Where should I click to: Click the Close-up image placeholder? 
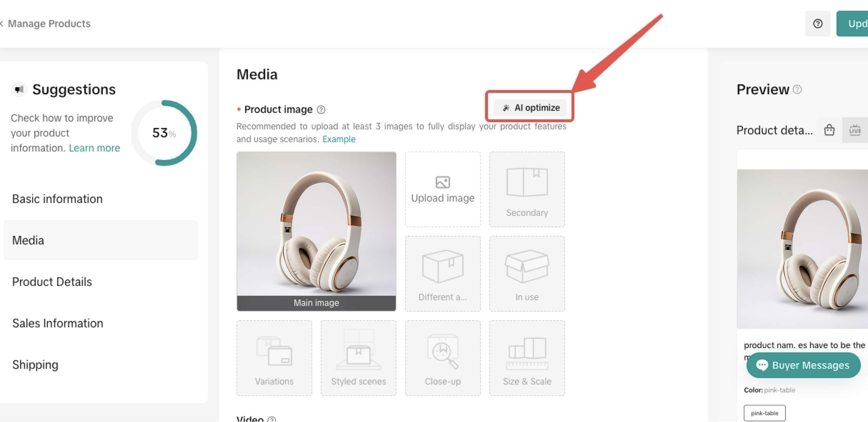(x=442, y=358)
